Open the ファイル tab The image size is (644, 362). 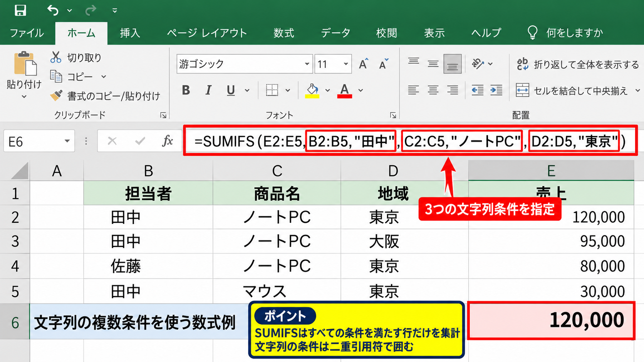pyautogui.click(x=27, y=33)
